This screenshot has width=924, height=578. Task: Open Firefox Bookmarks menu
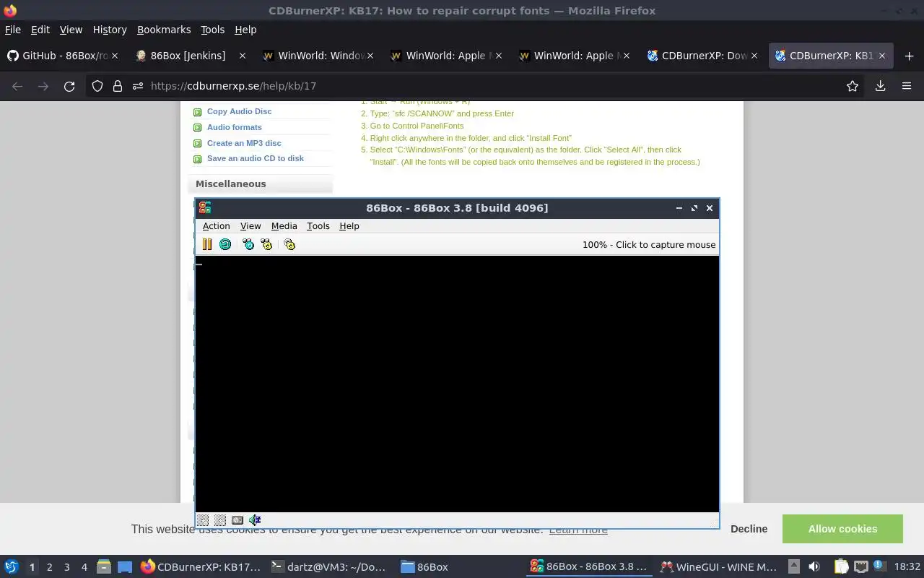pos(164,30)
